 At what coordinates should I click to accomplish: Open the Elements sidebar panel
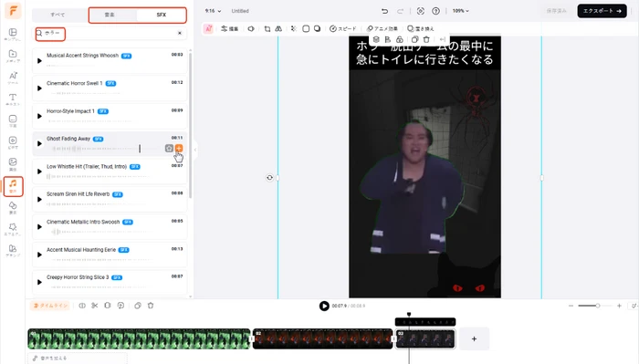(13, 208)
